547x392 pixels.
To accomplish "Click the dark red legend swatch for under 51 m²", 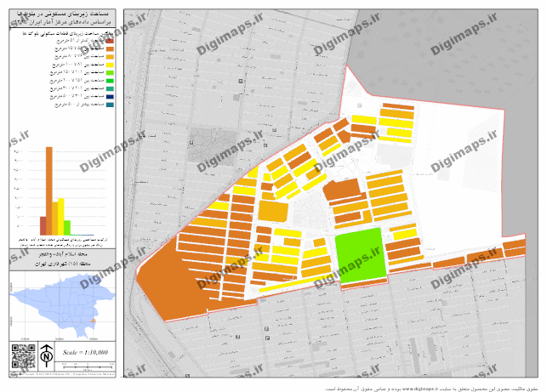I will (x=110, y=41).
